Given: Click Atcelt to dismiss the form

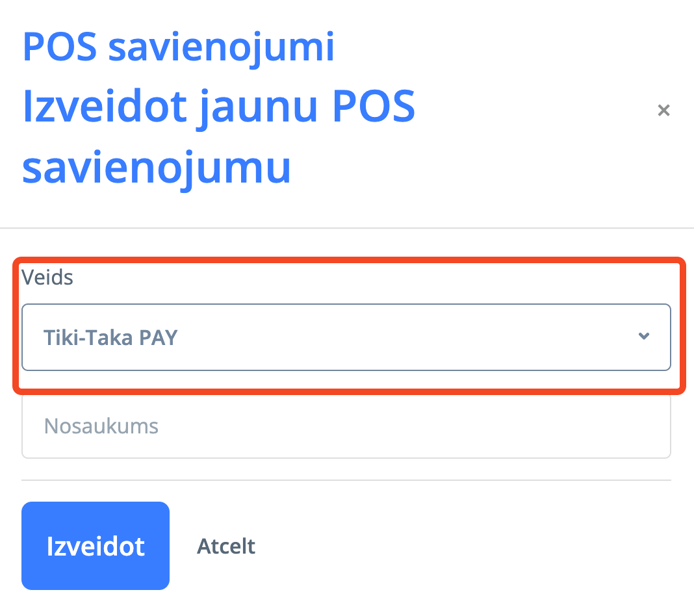Looking at the screenshot, I should point(225,546).
